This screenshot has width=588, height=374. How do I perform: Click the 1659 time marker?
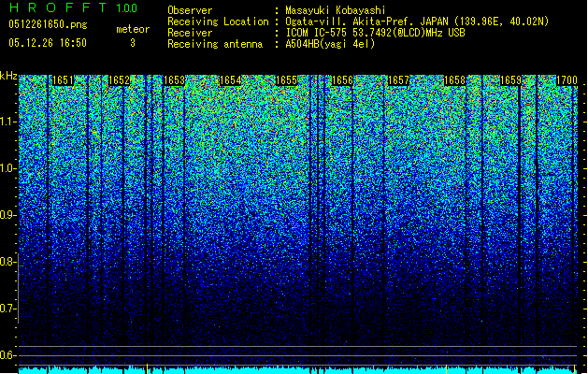510,80
